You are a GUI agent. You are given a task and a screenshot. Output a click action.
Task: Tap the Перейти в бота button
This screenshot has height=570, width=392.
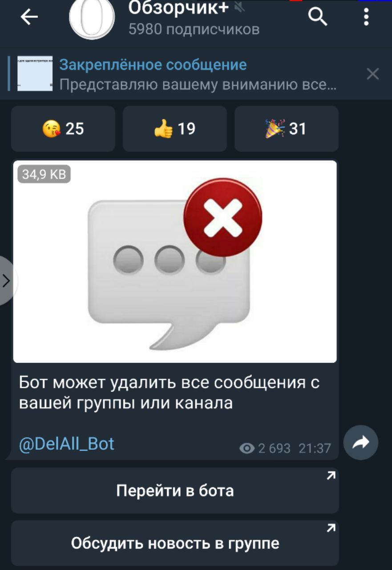tap(175, 490)
